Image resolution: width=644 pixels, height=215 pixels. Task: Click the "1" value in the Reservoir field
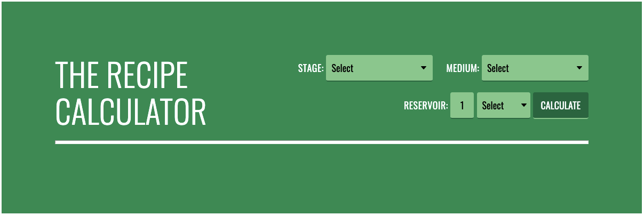[462, 106]
